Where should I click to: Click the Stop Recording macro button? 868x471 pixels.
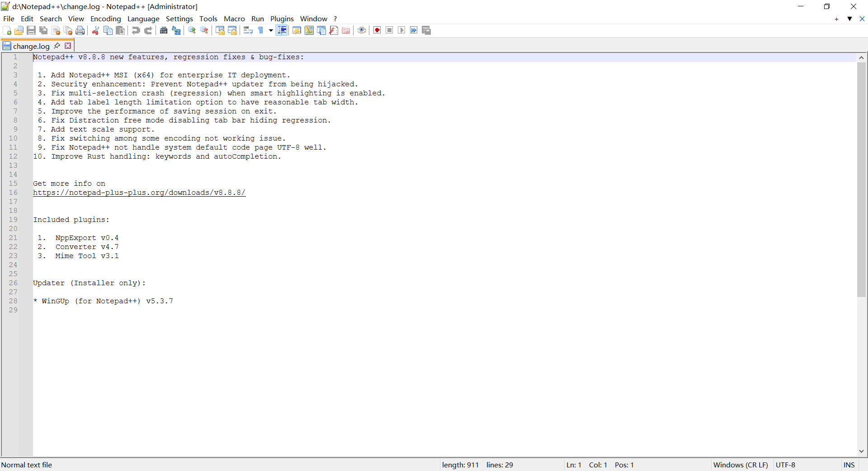click(x=389, y=30)
